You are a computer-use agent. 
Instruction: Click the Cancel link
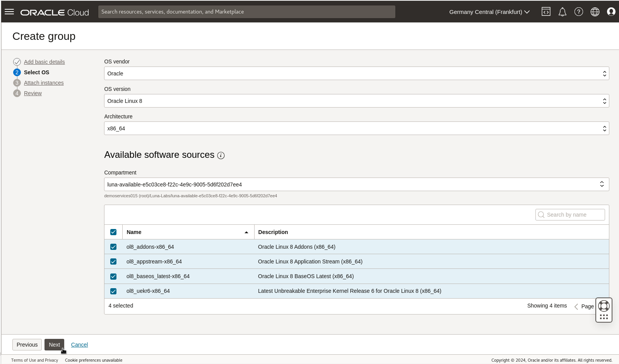point(79,345)
